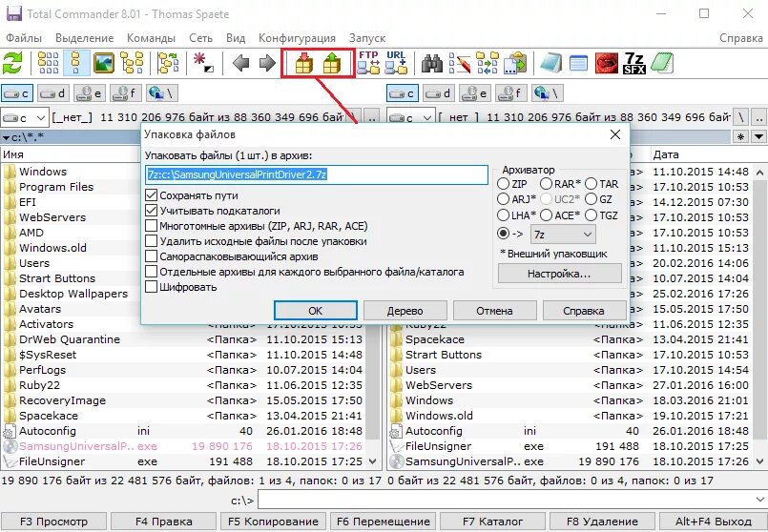Click the dialog's Справка button
Screen dimensions: 768x532
click(584, 311)
